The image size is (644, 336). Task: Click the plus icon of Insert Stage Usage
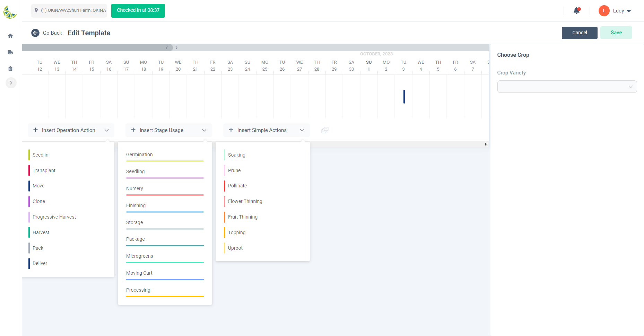(x=133, y=130)
